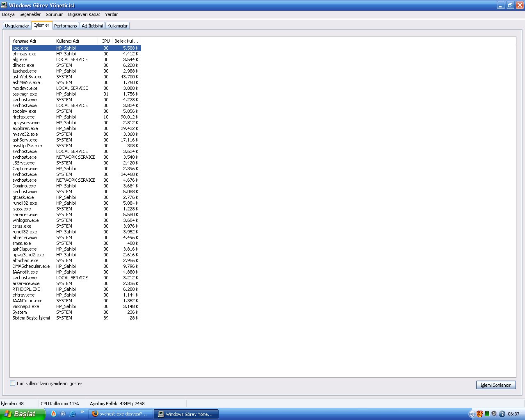
Task: Select the firefox.exe process
Action: click(76, 117)
